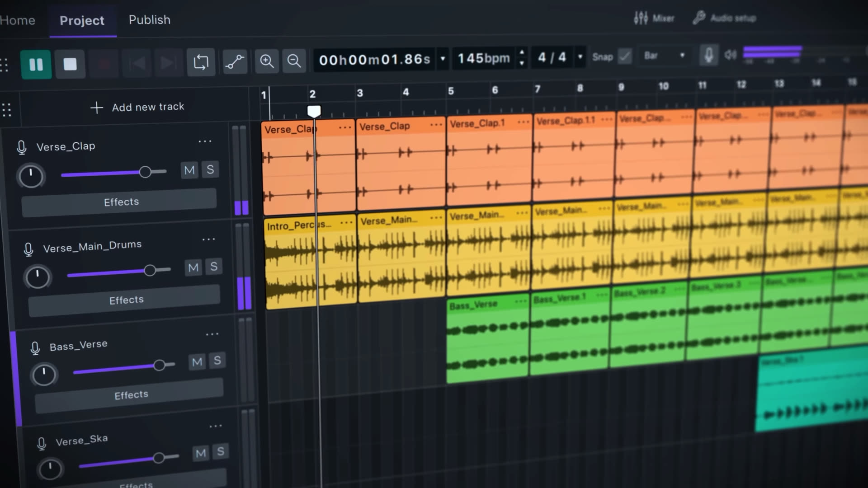Screen dimensions: 868x488
Task: Open the time display dropdown arrow
Action: [442, 59]
